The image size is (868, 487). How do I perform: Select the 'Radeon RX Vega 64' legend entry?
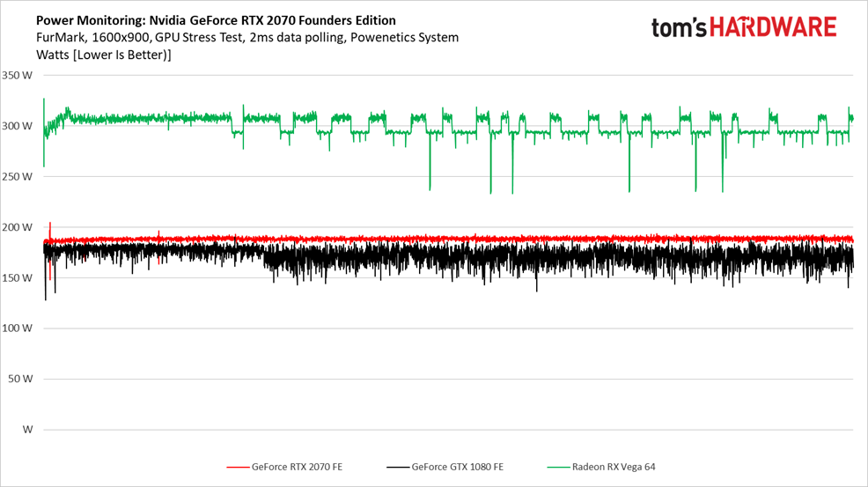[x=601, y=467]
